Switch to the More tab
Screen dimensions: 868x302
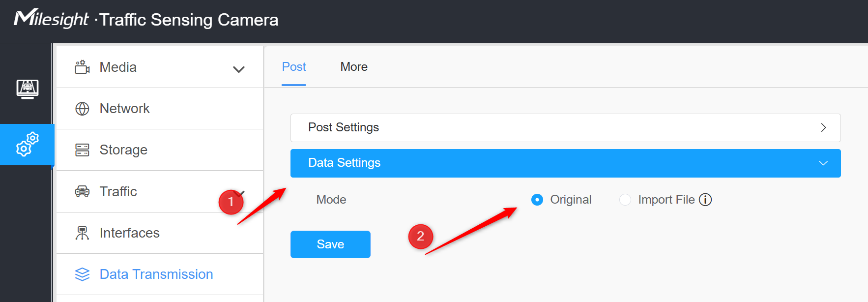(x=354, y=67)
